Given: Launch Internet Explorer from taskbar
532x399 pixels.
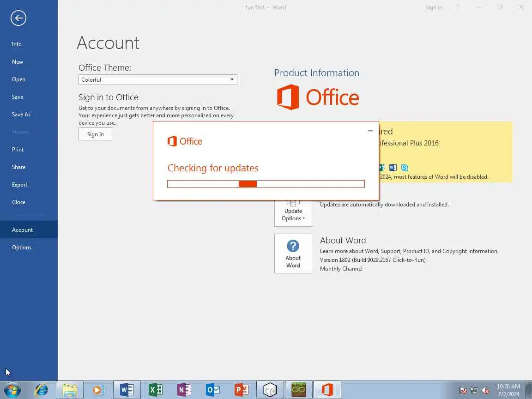Looking at the screenshot, I should [x=42, y=390].
